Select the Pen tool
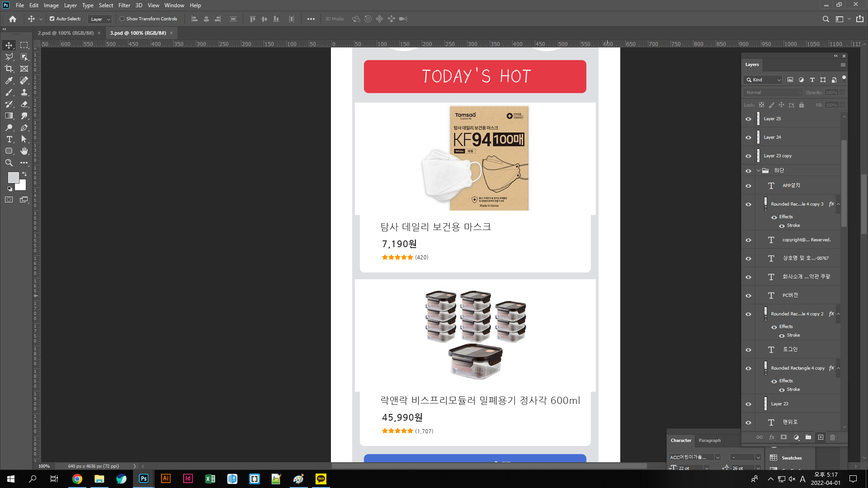 pos(24,128)
